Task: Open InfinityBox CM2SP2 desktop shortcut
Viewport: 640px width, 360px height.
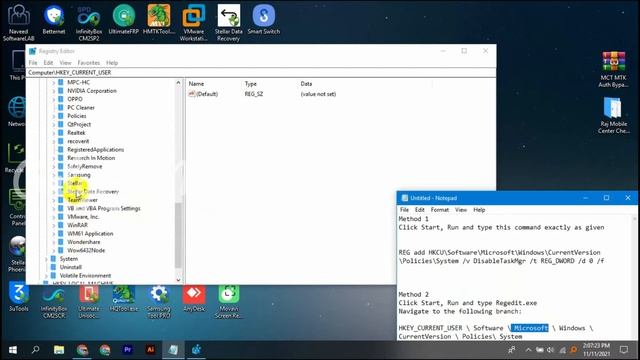Action: point(89,23)
